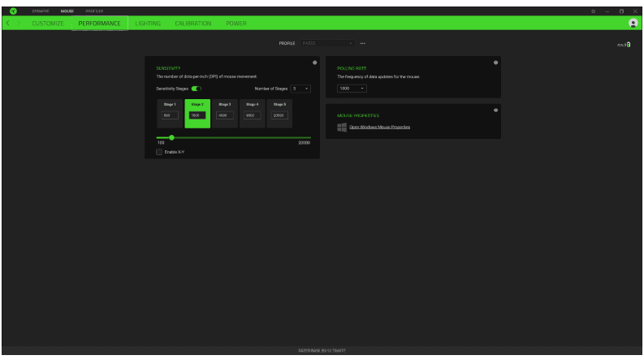Select the Stage 3 sensitivity tile
This screenshot has width=644, height=364.
click(x=225, y=114)
